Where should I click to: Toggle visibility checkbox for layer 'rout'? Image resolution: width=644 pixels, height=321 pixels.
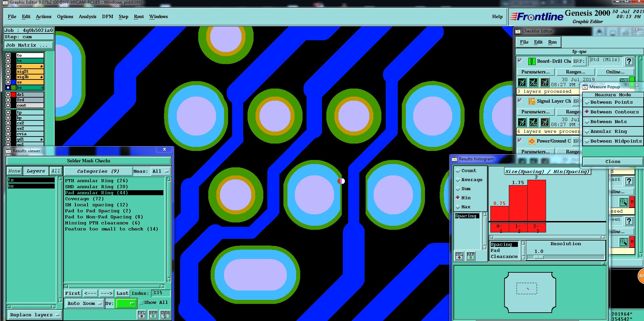[x=8, y=105]
